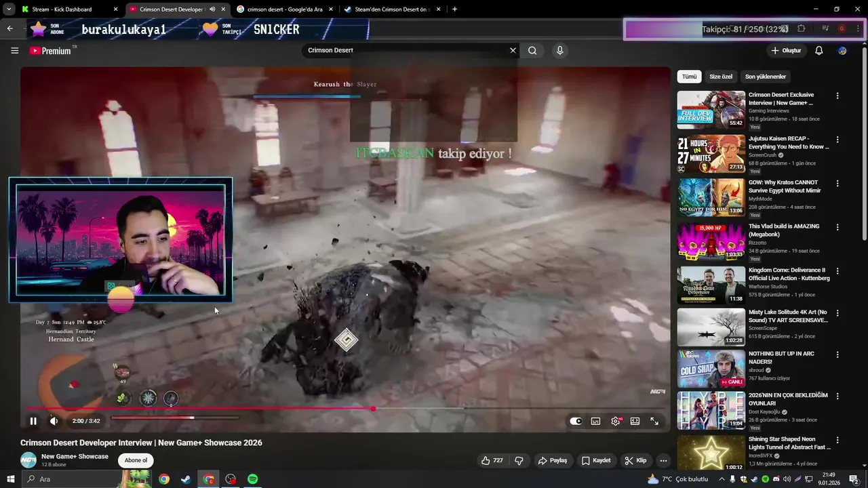Image resolution: width=868 pixels, height=488 pixels.
Task: Pause the video with the pause button
Action: [33, 421]
